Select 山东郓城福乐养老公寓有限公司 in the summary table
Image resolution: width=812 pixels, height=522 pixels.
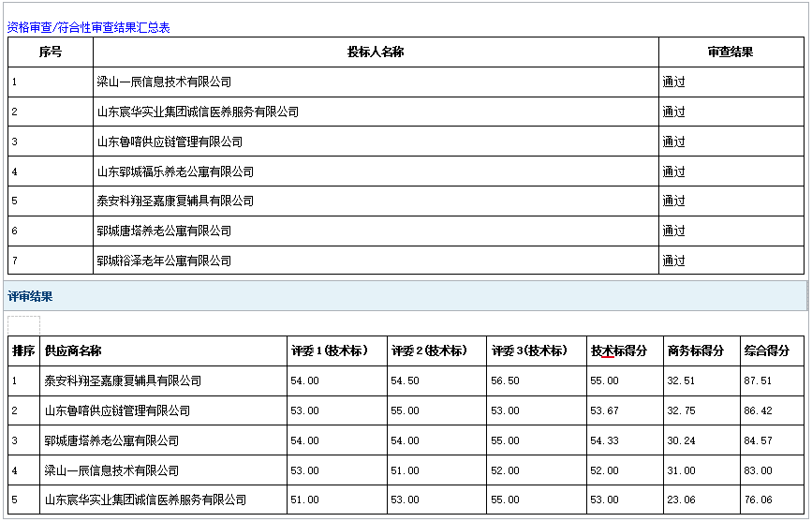(x=175, y=172)
